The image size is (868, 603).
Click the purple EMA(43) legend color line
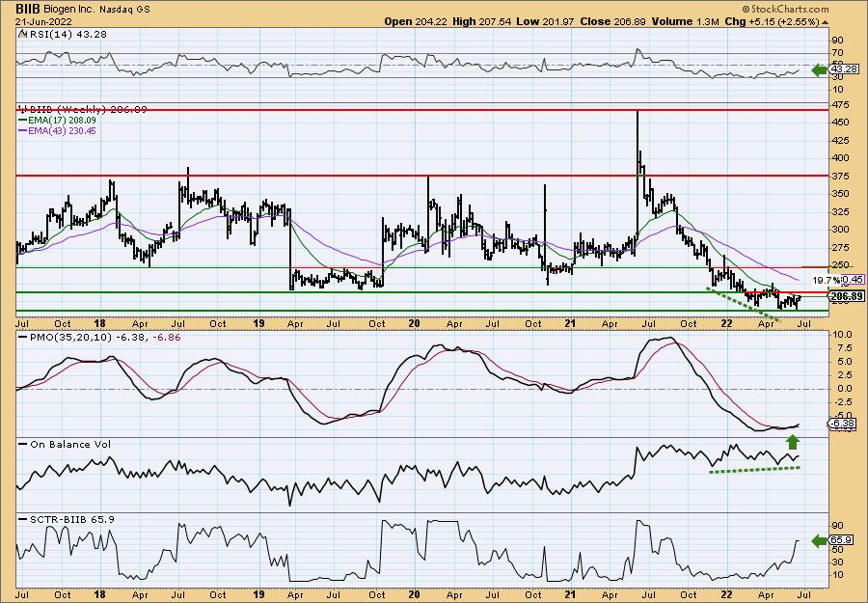click(21, 131)
